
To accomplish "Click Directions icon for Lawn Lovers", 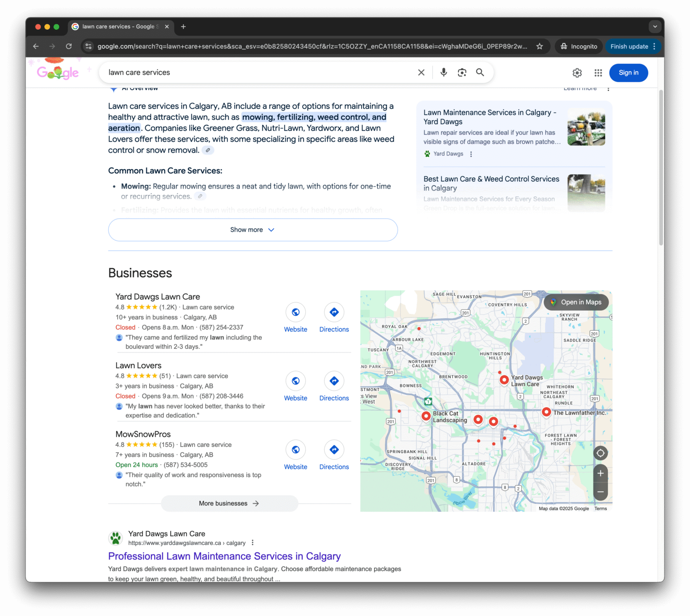I will [x=334, y=381].
